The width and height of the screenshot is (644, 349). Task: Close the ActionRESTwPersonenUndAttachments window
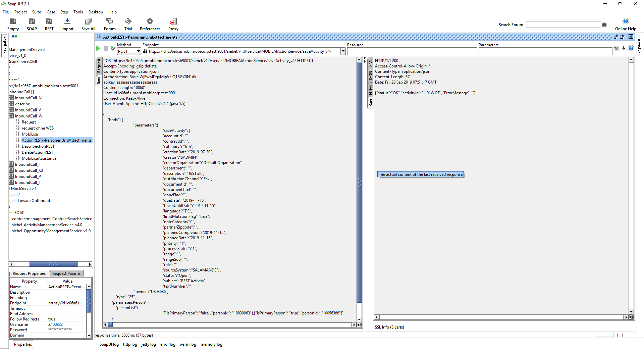click(x=631, y=37)
